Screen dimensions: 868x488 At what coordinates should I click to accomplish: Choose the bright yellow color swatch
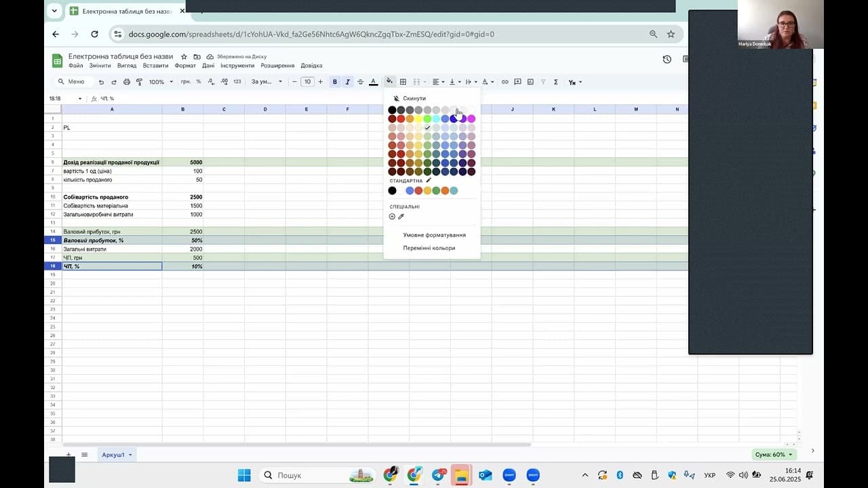pos(418,119)
